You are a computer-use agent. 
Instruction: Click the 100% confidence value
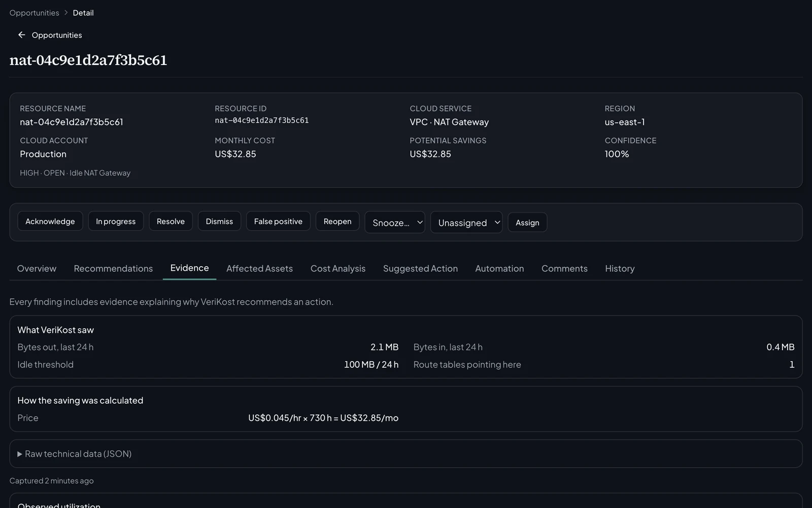tap(617, 154)
